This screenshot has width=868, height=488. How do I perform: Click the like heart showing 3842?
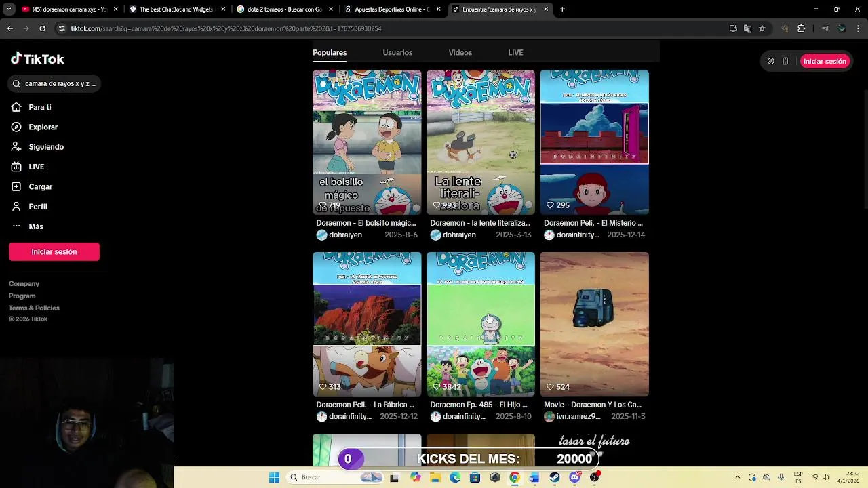point(437,387)
